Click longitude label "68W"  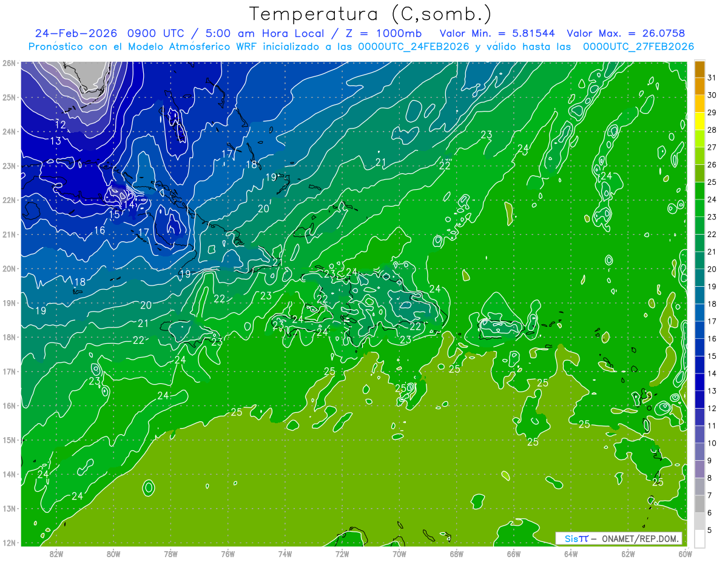pos(456,554)
